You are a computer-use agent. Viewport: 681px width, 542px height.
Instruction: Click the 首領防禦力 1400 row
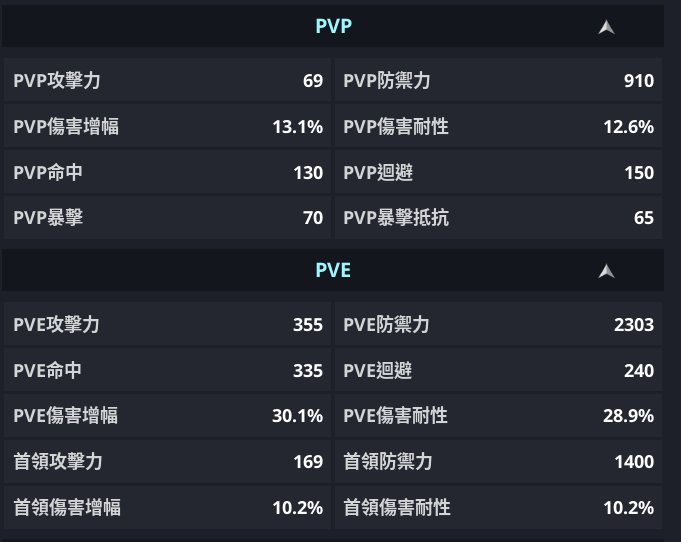pyautogui.click(x=498, y=462)
